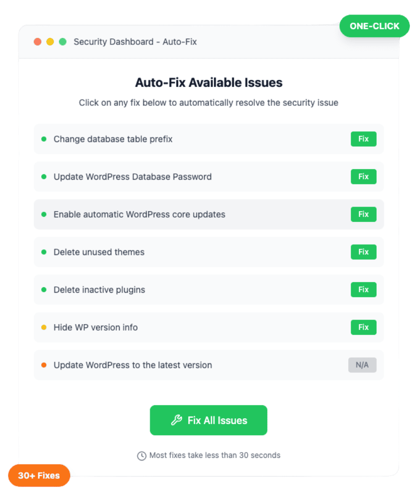
Task: Click the N/A badge for WordPress update
Action: 362,365
